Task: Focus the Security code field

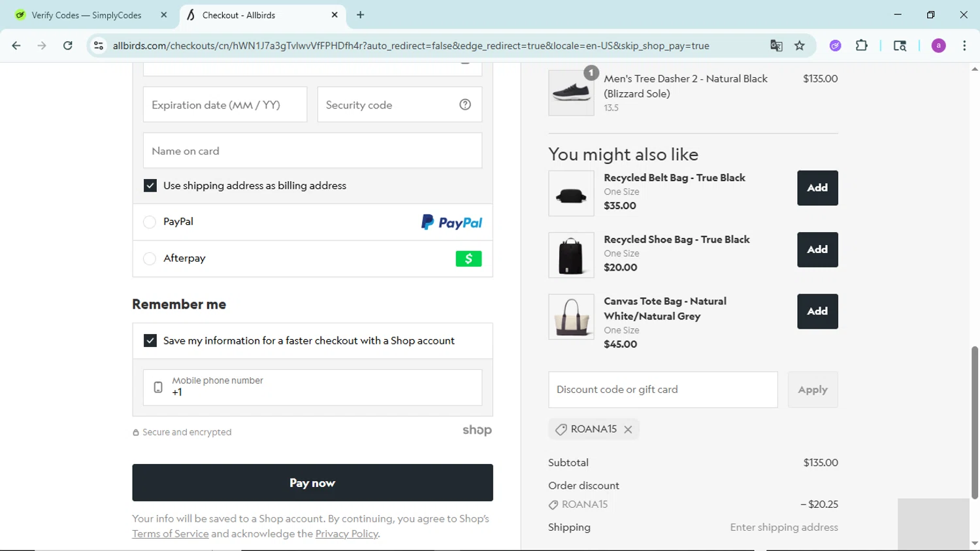Action: click(400, 105)
